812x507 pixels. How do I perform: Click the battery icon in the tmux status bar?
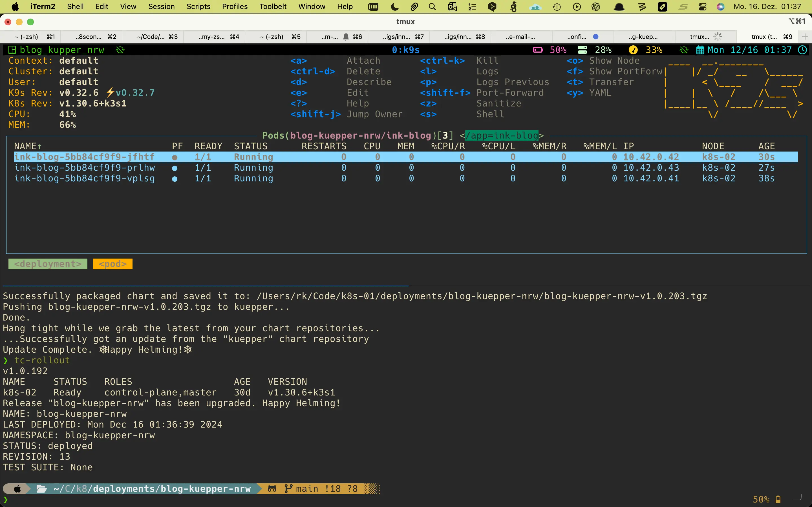tap(538, 50)
